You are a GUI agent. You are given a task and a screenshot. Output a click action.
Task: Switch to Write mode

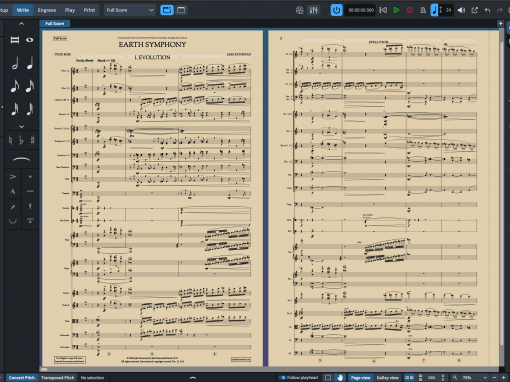[23, 10]
